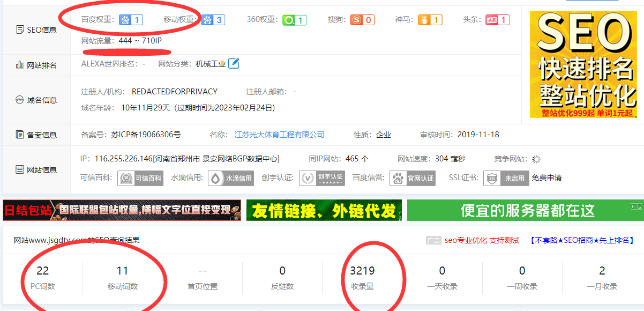Image resolution: width=644 pixels, height=311 pixels.
Task: Click the green 360 weight badge
Action: click(x=294, y=20)
